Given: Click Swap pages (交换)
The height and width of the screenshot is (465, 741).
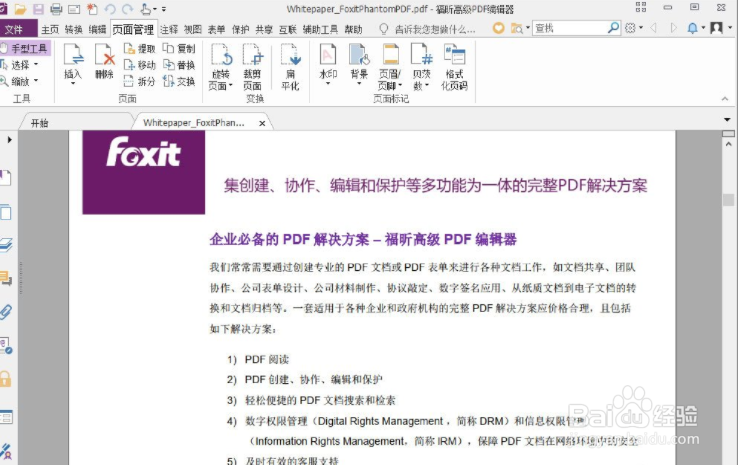Looking at the screenshot, I should 179,81.
